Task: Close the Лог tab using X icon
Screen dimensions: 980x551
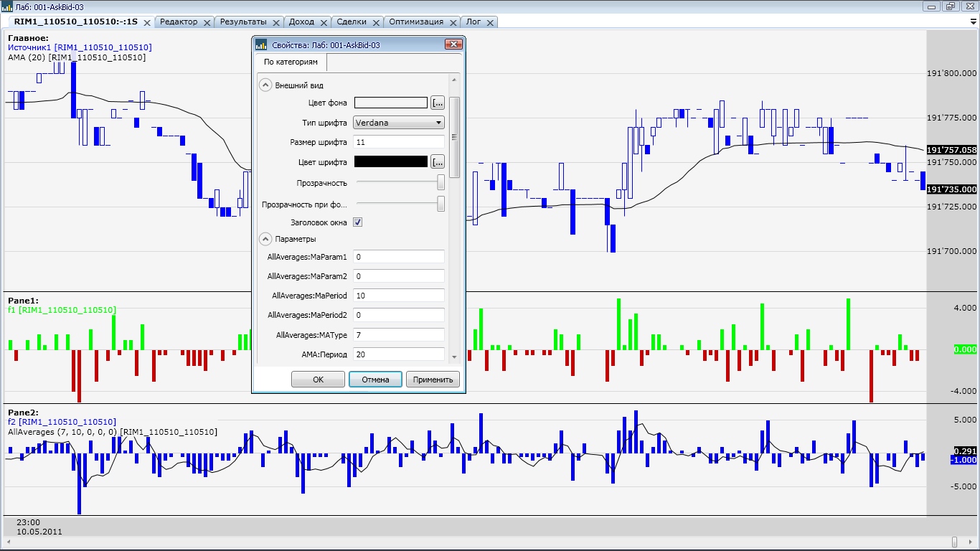Action: coord(491,23)
